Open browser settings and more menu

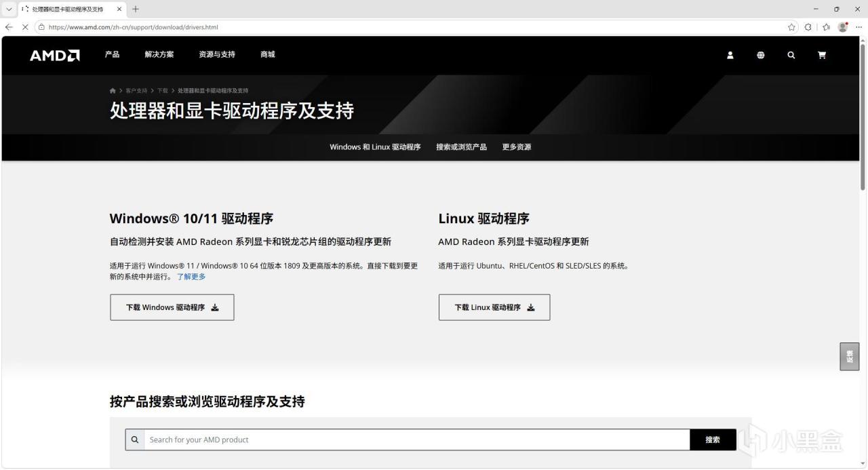tap(859, 27)
